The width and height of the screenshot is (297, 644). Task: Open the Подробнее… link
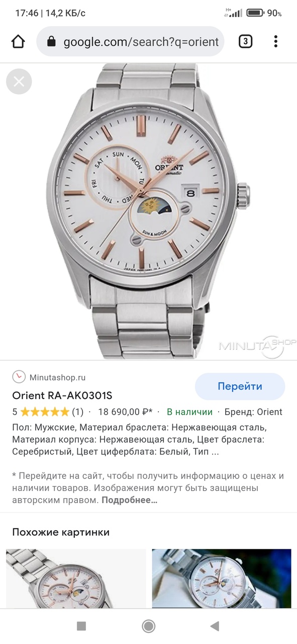130,500
